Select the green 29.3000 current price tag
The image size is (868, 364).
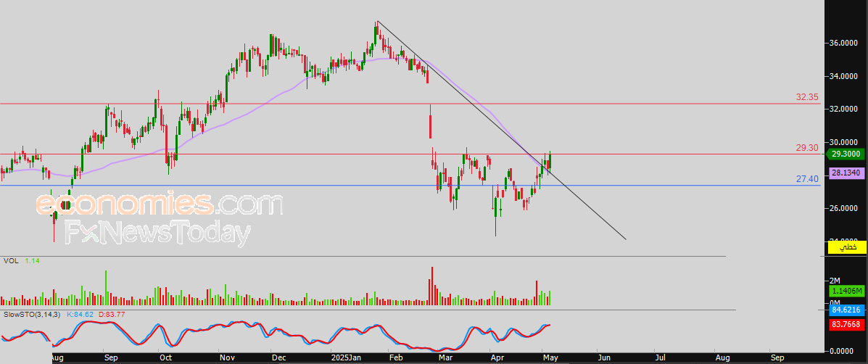pyautogui.click(x=846, y=155)
